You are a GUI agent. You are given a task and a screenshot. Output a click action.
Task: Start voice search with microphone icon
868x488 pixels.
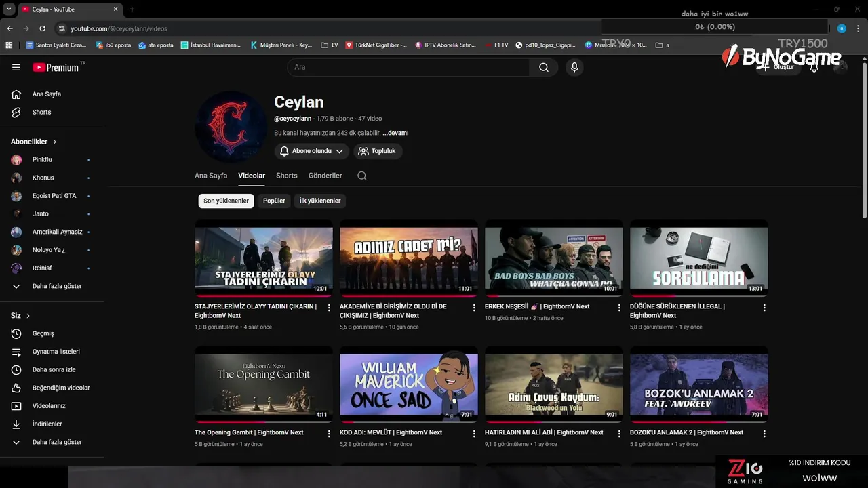[x=574, y=67]
